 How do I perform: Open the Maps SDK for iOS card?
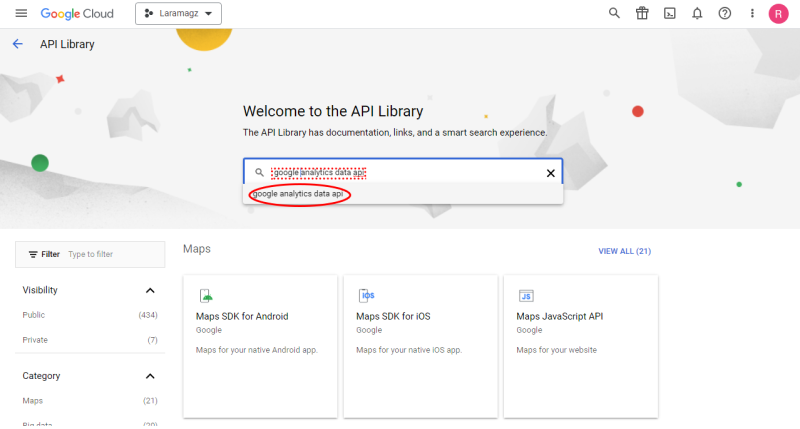click(x=420, y=346)
